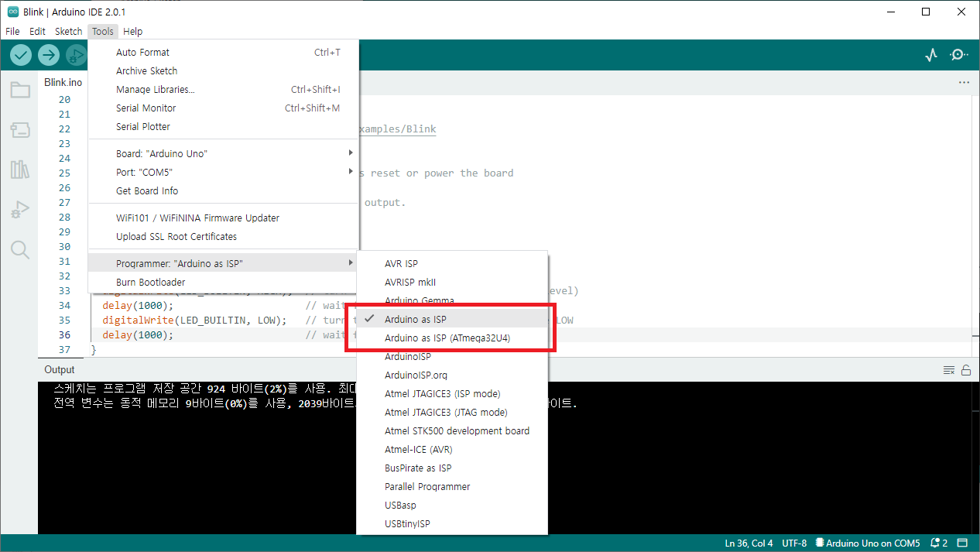Viewport: 980px width, 552px height.
Task: Click line number 36 in gutter
Action: tap(64, 335)
